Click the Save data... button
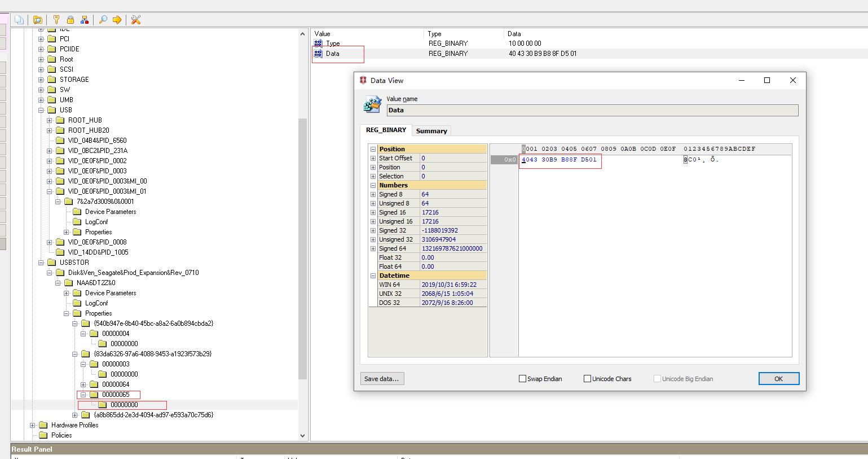868x459 pixels. click(x=382, y=379)
